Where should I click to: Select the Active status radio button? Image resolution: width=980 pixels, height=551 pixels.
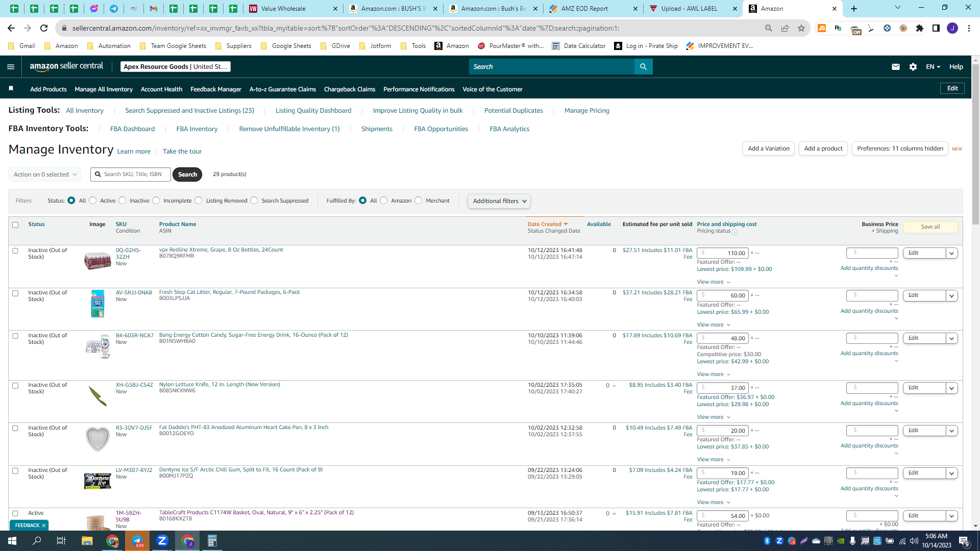point(93,201)
